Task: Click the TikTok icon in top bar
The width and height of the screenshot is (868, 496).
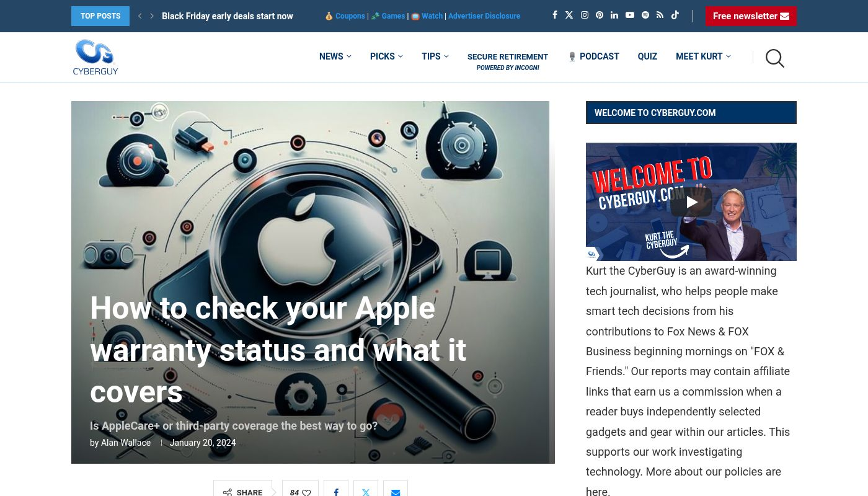Action: pos(675,15)
